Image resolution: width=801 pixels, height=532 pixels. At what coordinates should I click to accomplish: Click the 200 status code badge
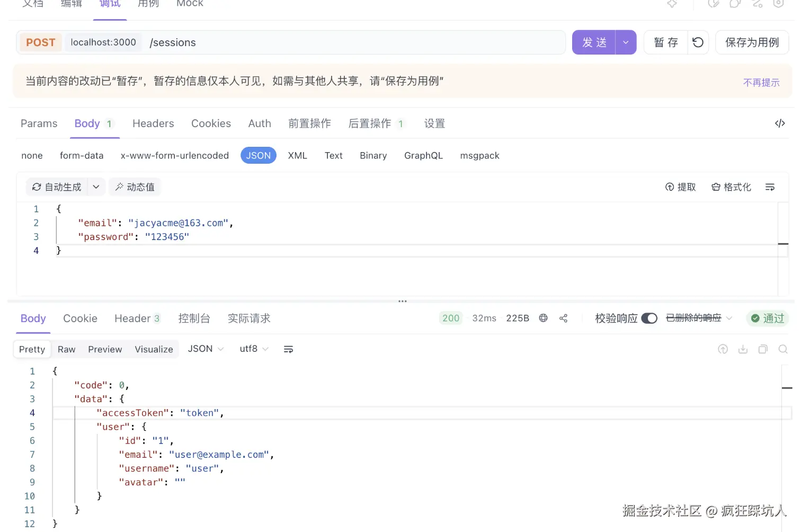(x=451, y=318)
